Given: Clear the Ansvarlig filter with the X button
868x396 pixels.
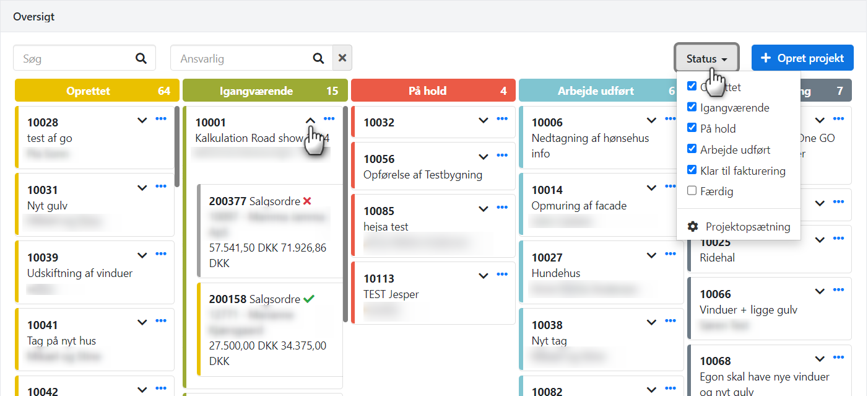Looking at the screenshot, I should click(x=342, y=58).
